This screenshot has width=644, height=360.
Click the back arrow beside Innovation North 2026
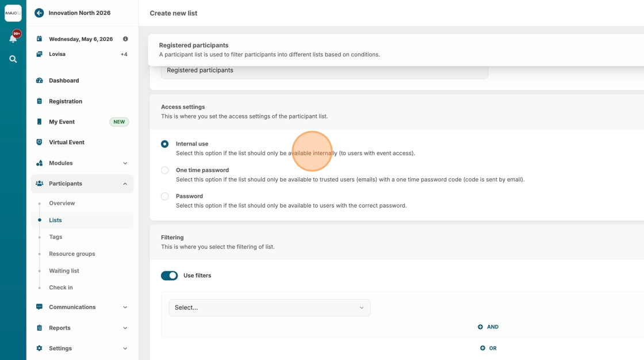coord(39,13)
